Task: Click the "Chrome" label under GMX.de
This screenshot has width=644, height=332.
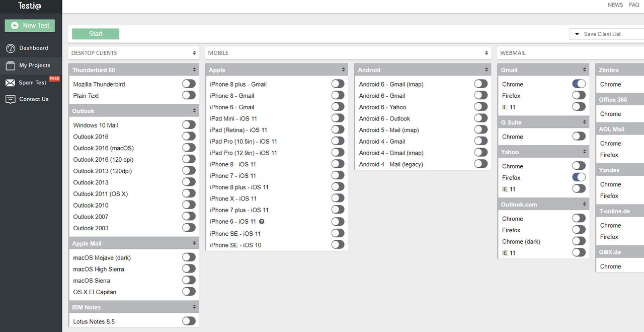Action: pos(611,267)
